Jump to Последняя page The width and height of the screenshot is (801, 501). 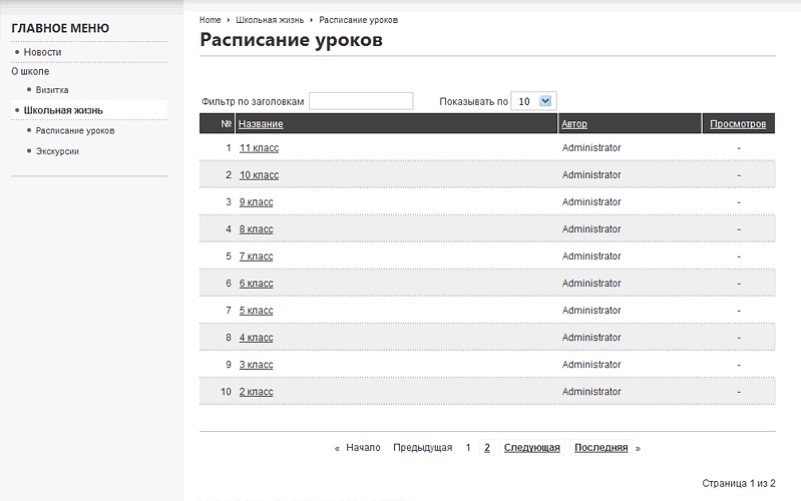(x=600, y=448)
